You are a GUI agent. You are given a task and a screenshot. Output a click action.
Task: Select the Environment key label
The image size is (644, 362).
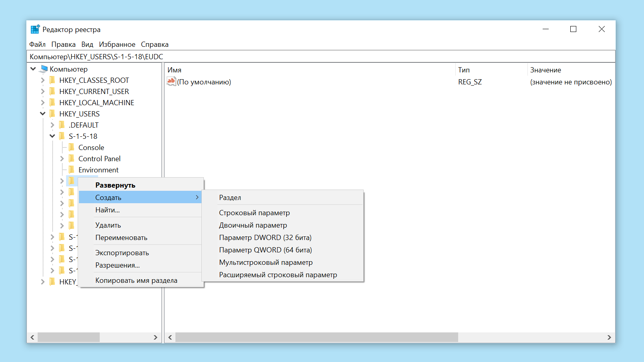[99, 170]
